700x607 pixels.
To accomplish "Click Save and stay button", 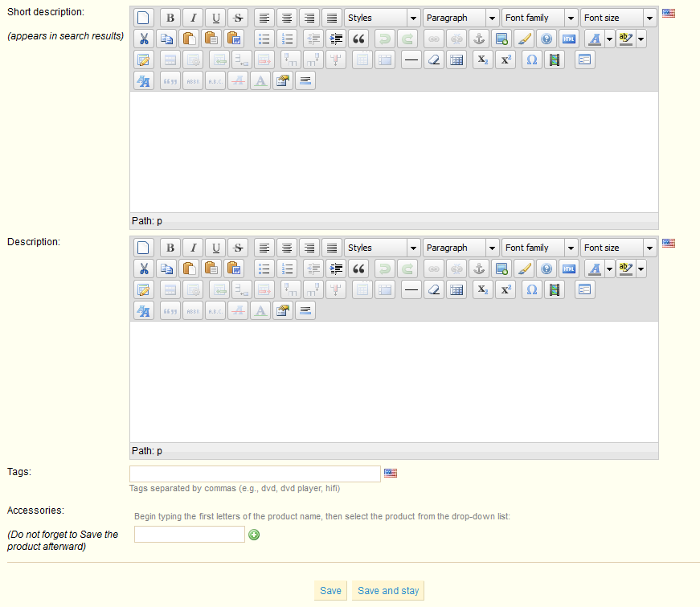I will pos(388,590).
